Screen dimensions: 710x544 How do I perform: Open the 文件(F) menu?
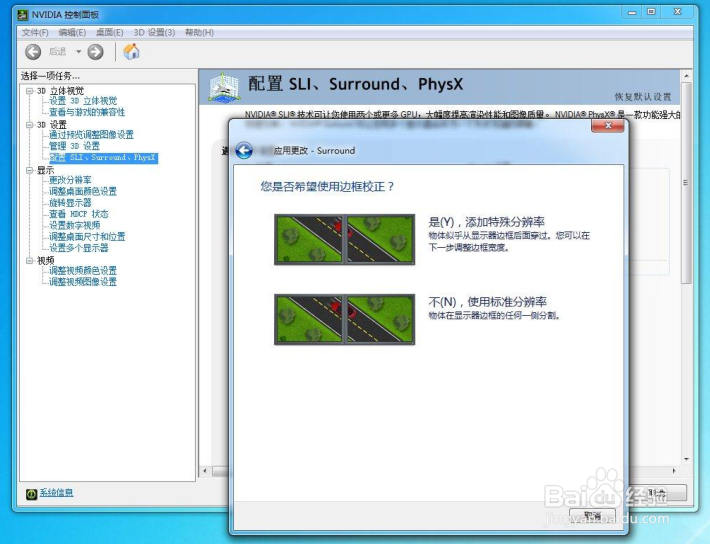(x=35, y=33)
